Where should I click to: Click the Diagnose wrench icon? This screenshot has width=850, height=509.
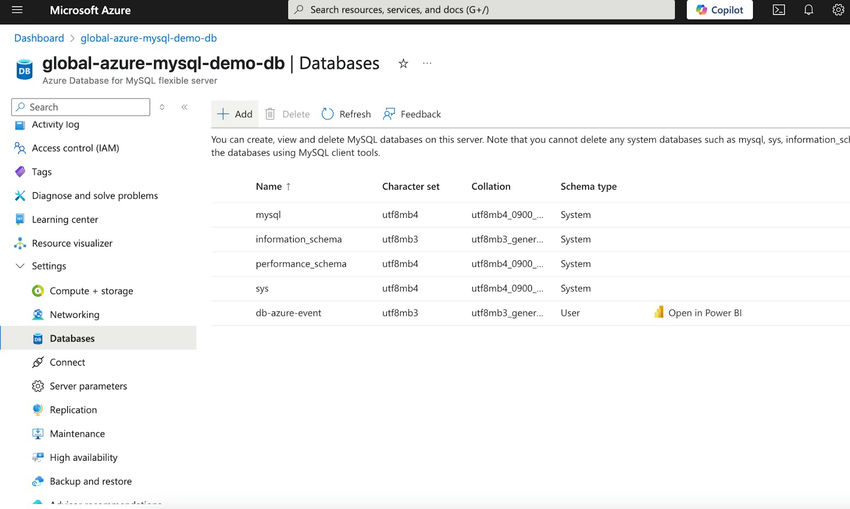click(20, 196)
